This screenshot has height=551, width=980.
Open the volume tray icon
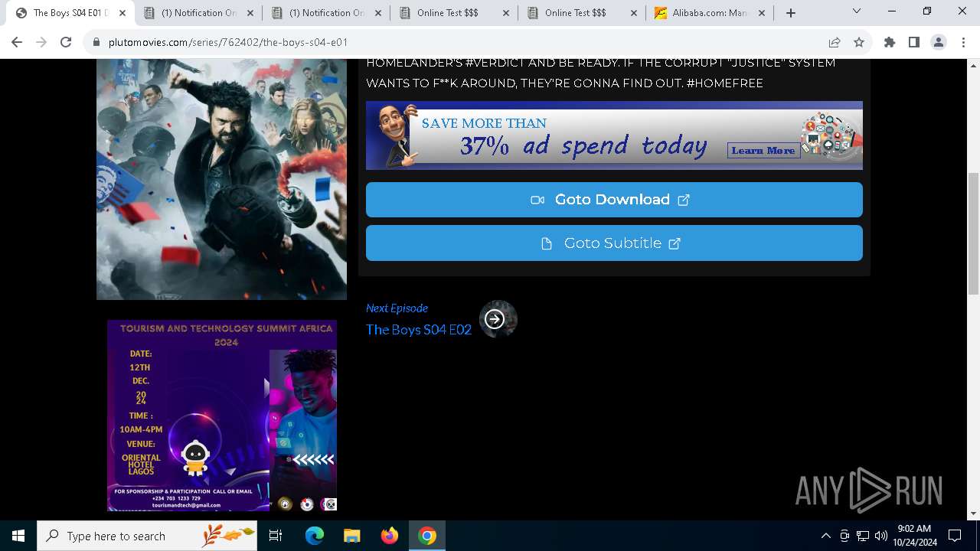coord(881,536)
